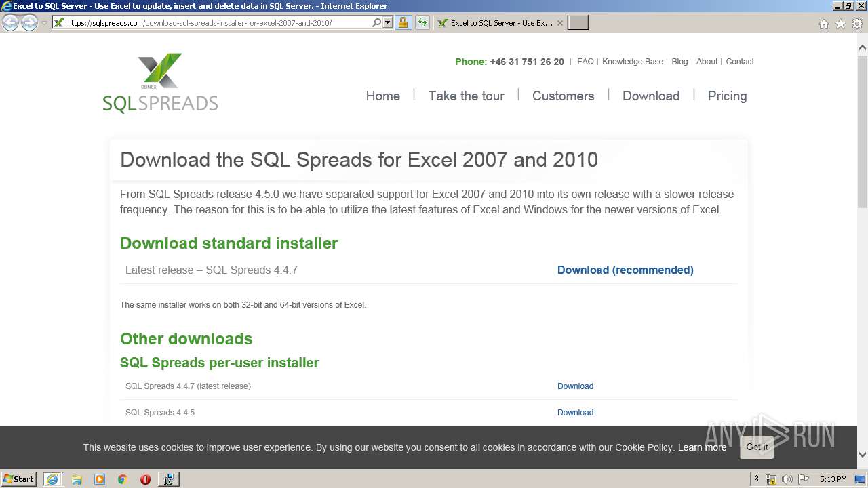Open the FAQ link
The height and width of the screenshot is (488, 868).
click(x=585, y=62)
